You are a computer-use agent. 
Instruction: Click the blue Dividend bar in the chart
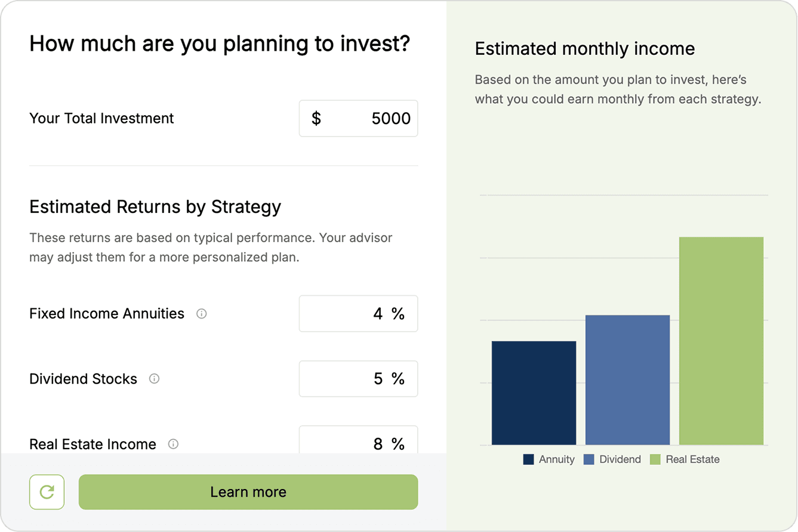pyautogui.click(x=627, y=379)
